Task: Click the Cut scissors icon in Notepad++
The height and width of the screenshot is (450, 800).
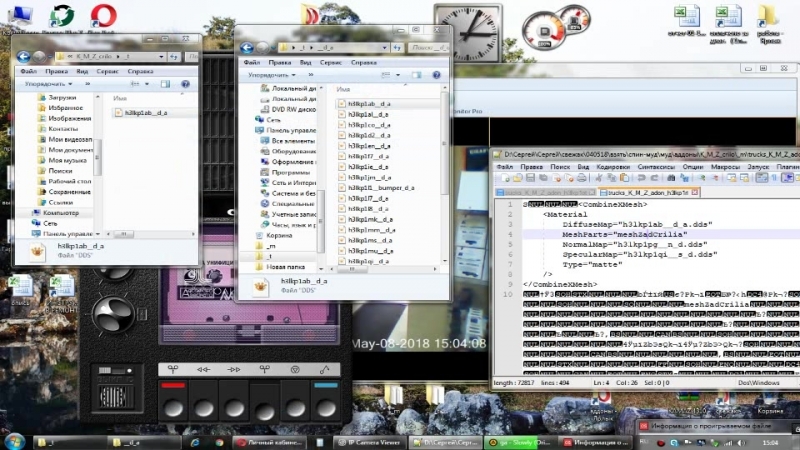Action: [x=598, y=178]
